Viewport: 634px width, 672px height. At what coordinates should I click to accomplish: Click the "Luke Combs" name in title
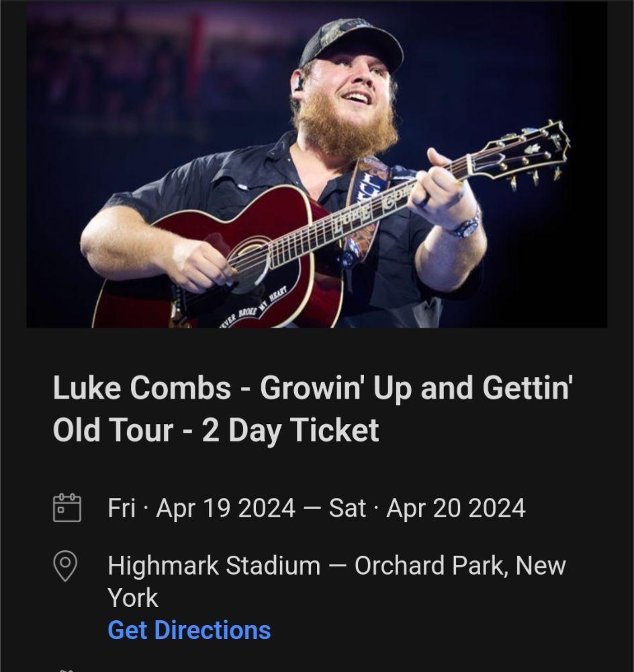coord(138,388)
